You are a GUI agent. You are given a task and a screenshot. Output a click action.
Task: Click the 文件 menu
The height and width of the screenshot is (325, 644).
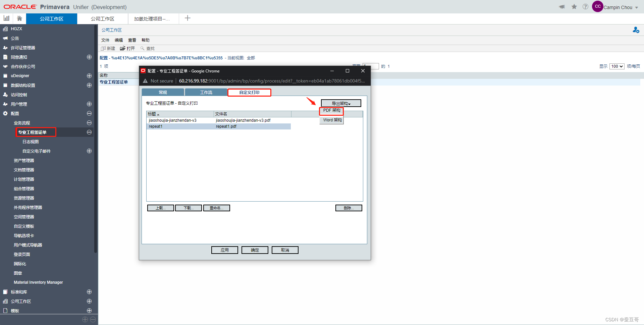click(105, 40)
